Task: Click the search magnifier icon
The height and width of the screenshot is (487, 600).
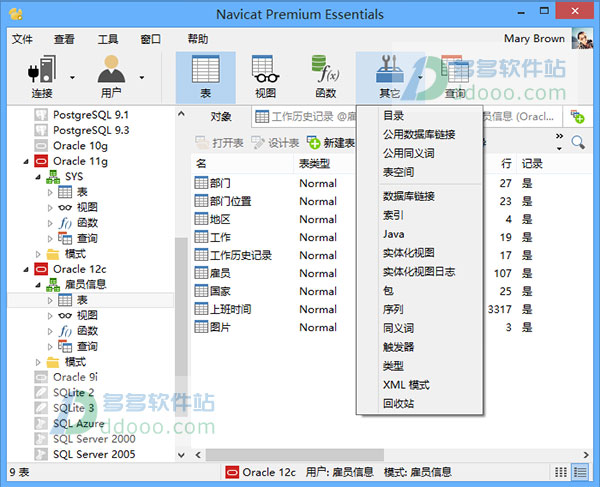Action: coord(578,142)
